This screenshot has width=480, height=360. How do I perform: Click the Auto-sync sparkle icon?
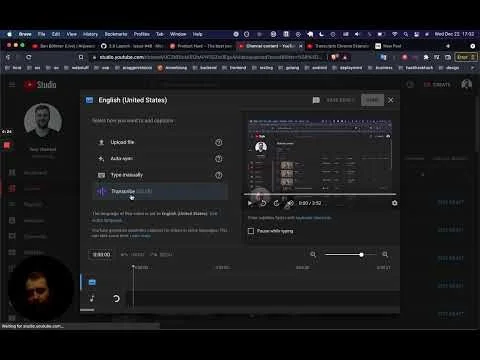coord(101,159)
